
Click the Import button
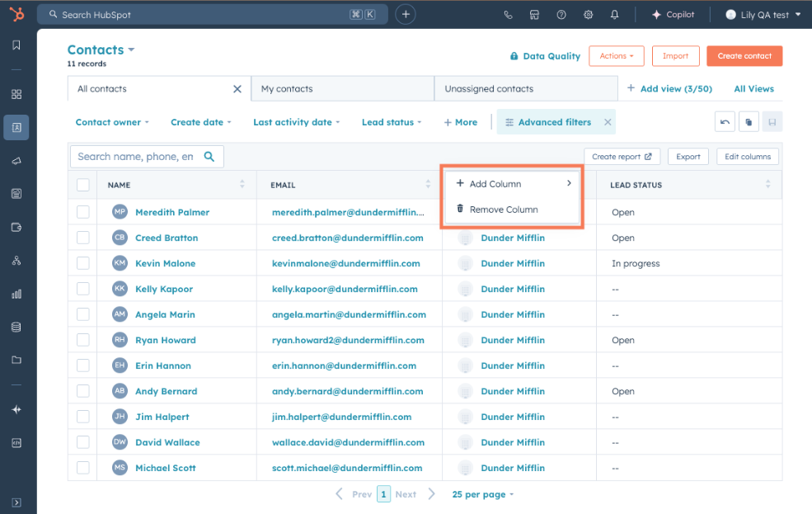click(675, 56)
